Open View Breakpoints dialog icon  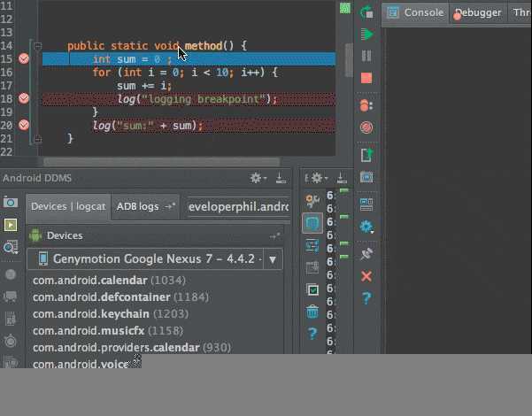[366, 106]
